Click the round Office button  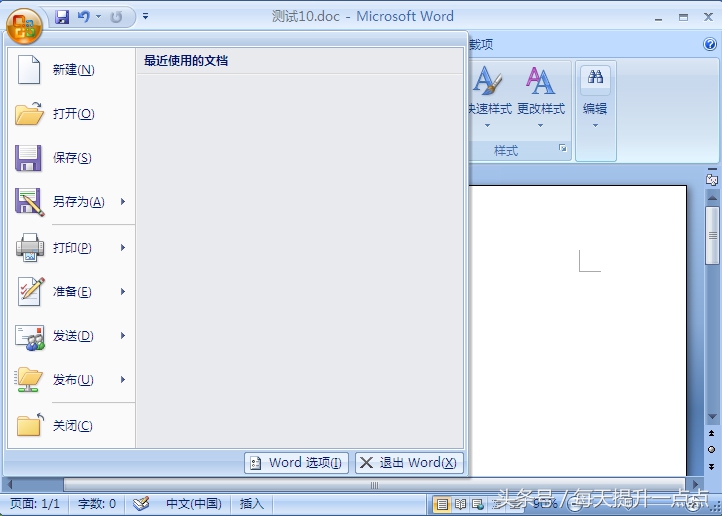pyautogui.click(x=24, y=26)
